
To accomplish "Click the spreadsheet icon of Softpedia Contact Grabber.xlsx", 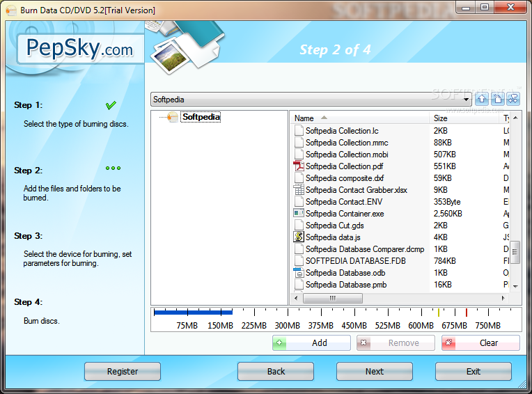I will click(299, 190).
